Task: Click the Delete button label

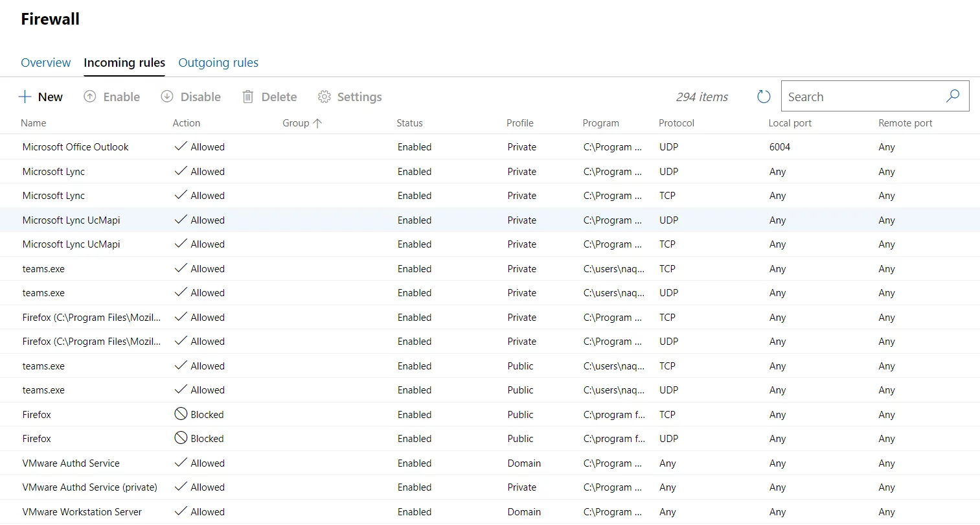Action: 279,97
